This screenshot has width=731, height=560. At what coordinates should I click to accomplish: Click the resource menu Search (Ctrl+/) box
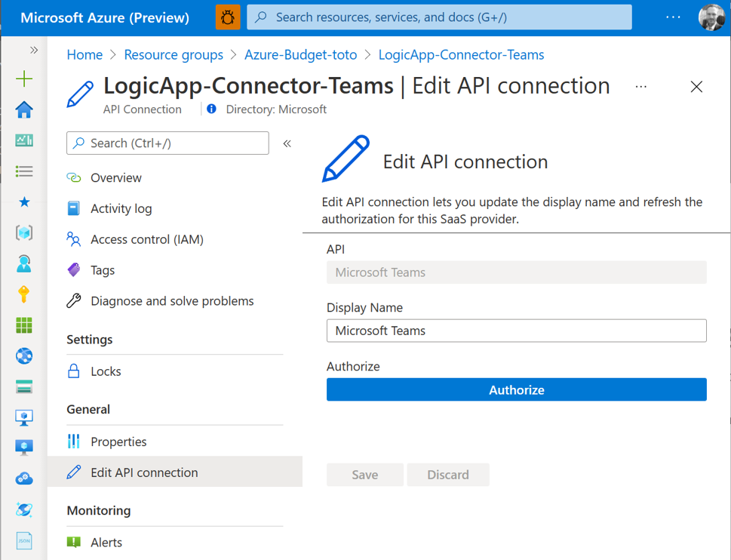(167, 143)
